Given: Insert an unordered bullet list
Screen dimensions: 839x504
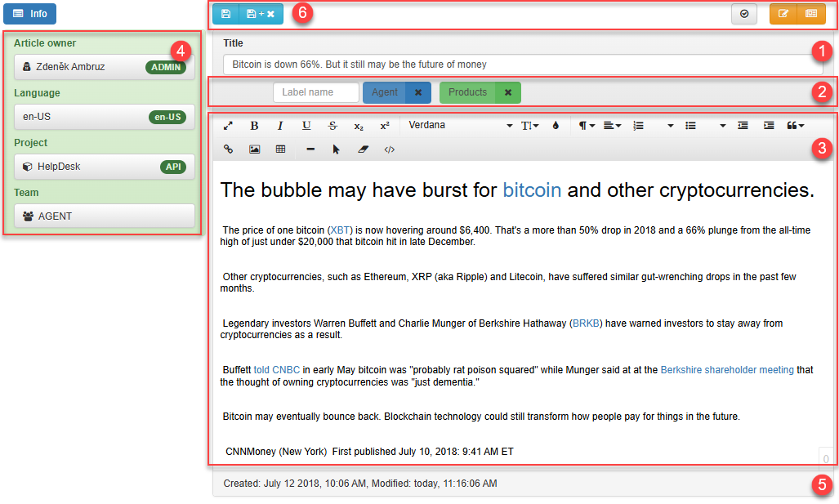Looking at the screenshot, I should point(691,126).
